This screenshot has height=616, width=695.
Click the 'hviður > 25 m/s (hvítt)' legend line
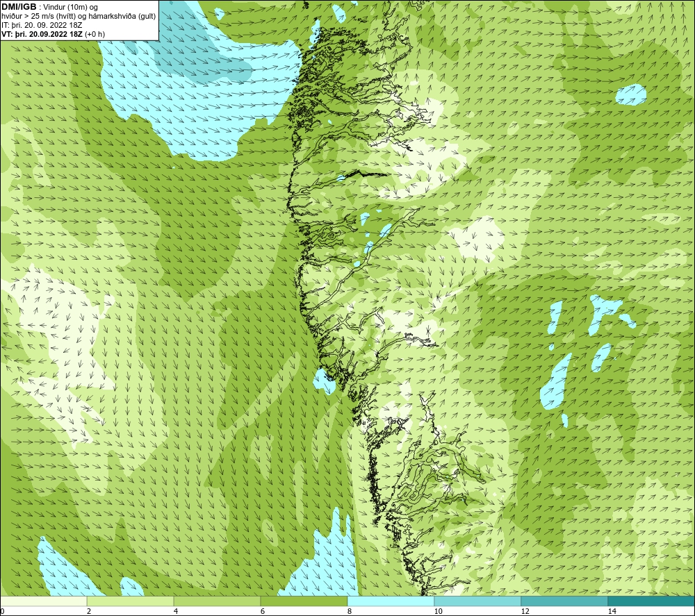click(x=79, y=17)
